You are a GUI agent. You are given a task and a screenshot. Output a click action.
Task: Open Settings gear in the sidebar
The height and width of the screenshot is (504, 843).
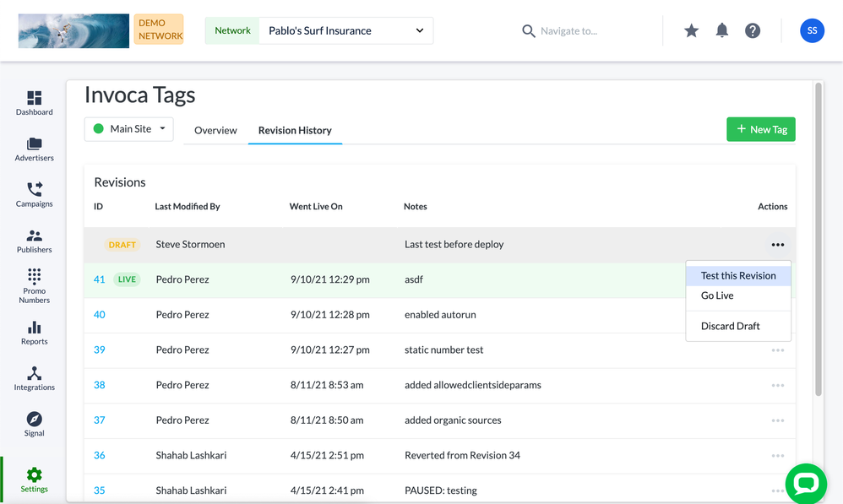tap(35, 475)
